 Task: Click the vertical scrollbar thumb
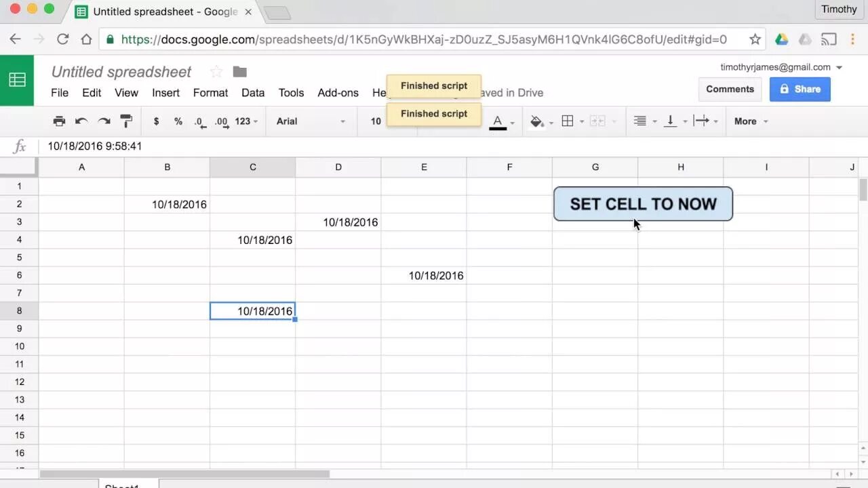pos(863,190)
